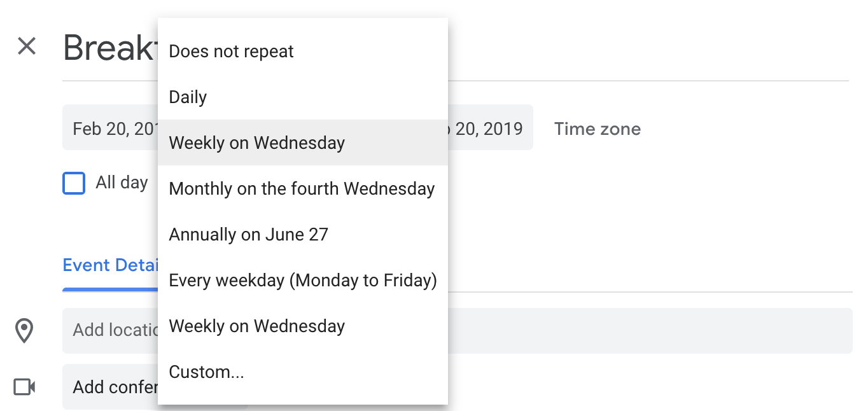The height and width of the screenshot is (411, 868).
Task: Click the location pin icon
Action: point(24,331)
